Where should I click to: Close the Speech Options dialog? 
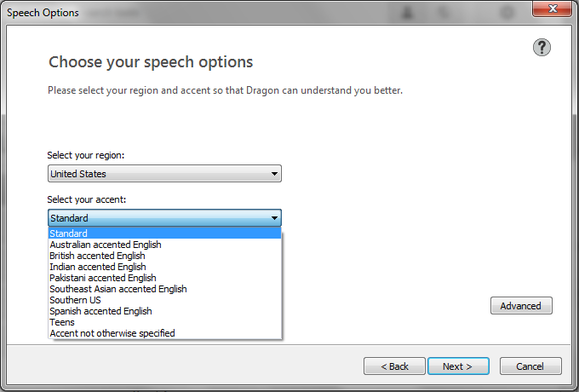[552, 8]
